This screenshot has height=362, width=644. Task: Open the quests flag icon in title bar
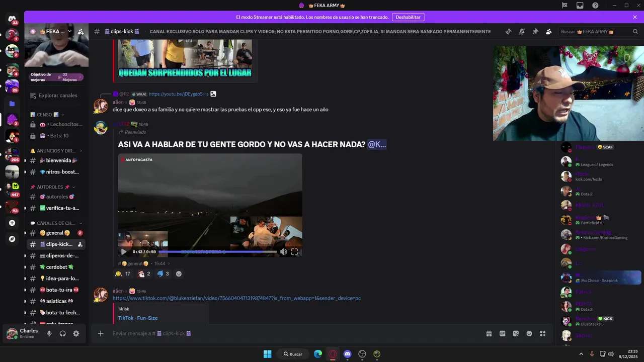(565, 5)
